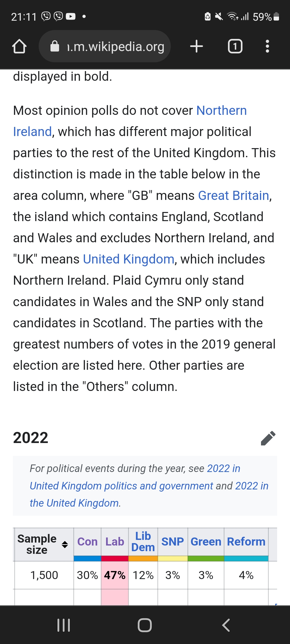Tap the red Labour colour bar

pyautogui.click(x=115, y=558)
